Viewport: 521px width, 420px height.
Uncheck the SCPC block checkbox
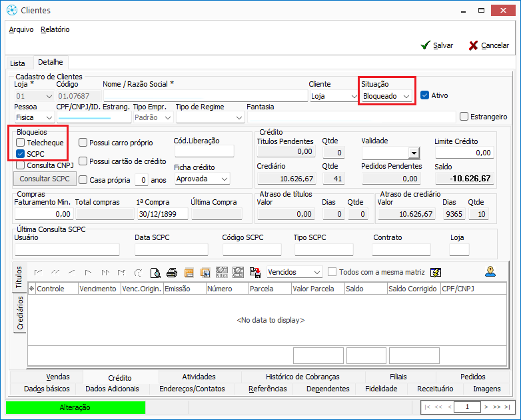[x=20, y=153]
